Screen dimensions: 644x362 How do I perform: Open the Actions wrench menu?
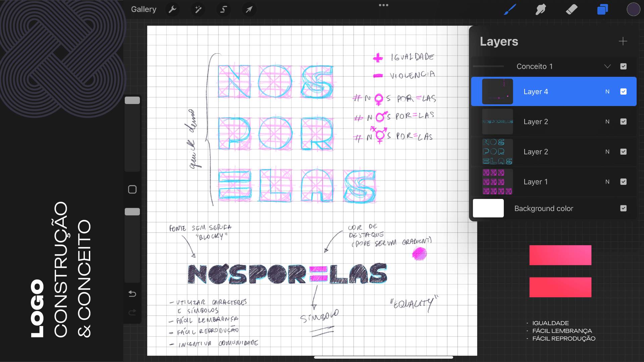coord(172,9)
